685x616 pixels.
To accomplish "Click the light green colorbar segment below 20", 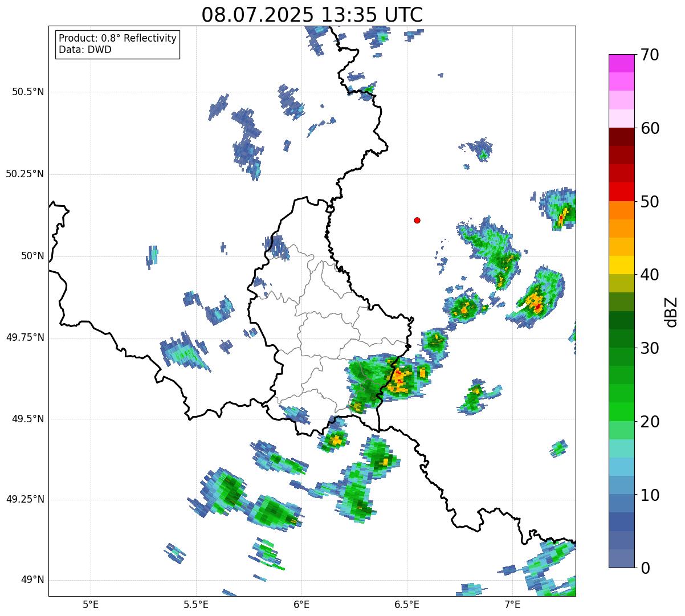I will click(621, 430).
